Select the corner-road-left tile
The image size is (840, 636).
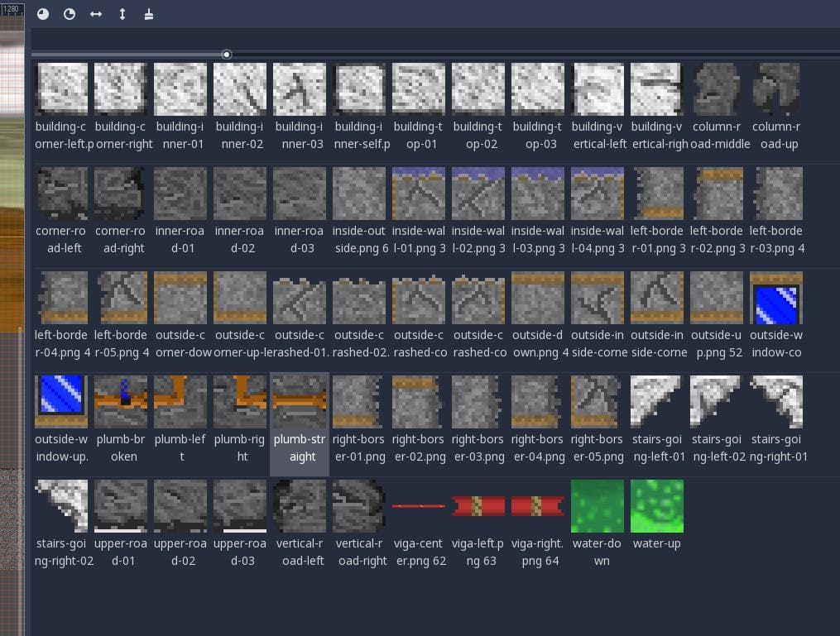61,211
